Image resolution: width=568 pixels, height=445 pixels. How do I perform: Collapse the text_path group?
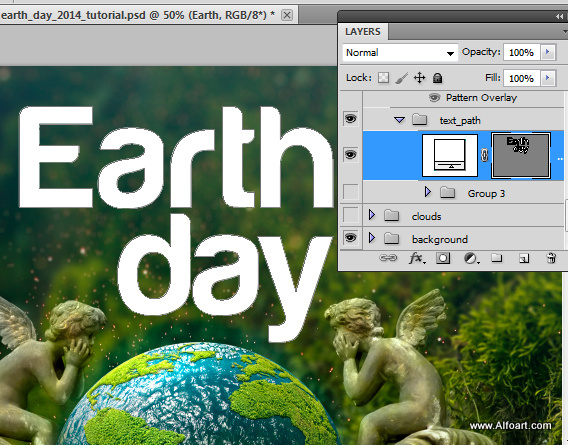399,120
